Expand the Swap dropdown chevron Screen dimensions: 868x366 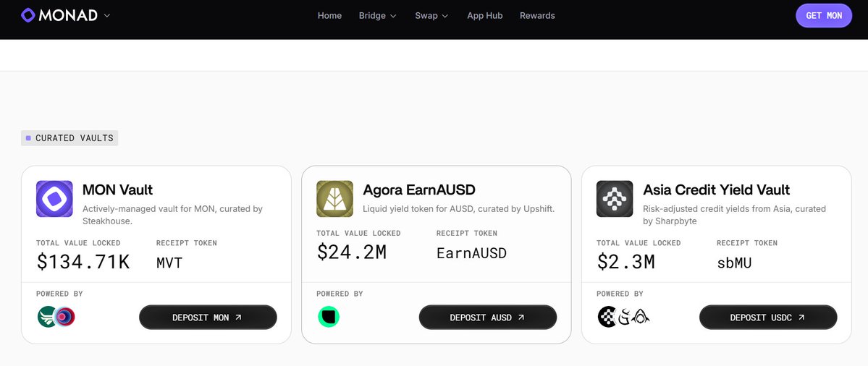tap(445, 16)
